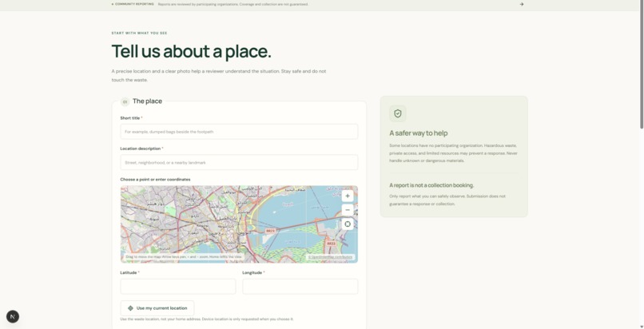Image resolution: width=644 pixels, height=329 pixels.
Task: Click "Choose a point or enter coordinates" label
Action: 155,179
